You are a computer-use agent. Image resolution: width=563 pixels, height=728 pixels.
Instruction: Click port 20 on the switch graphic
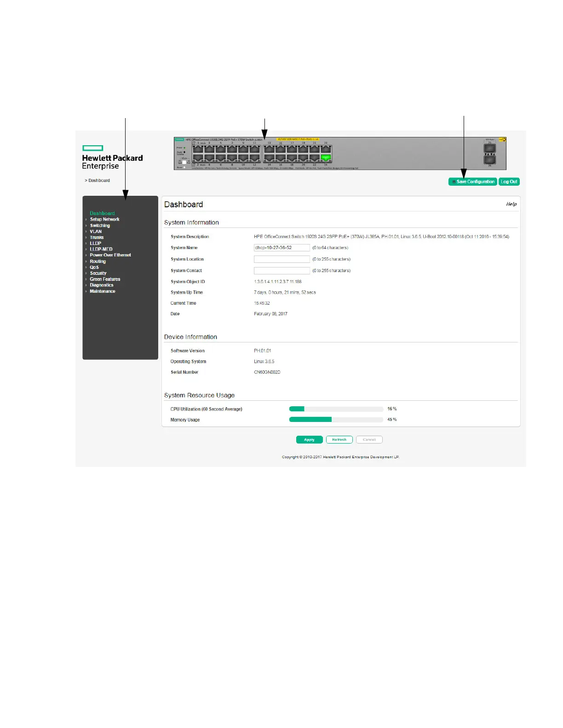[303, 158]
